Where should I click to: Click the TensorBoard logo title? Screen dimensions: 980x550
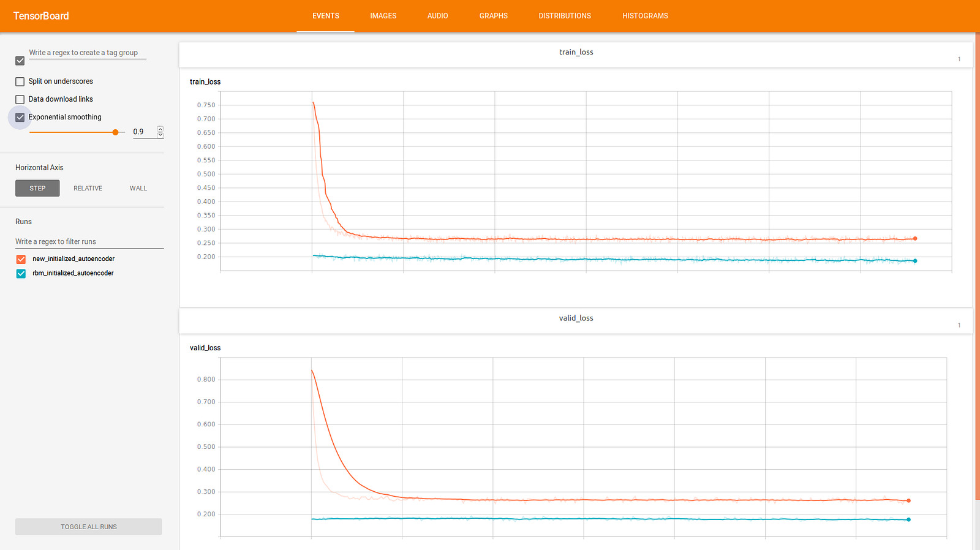pos(41,16)
